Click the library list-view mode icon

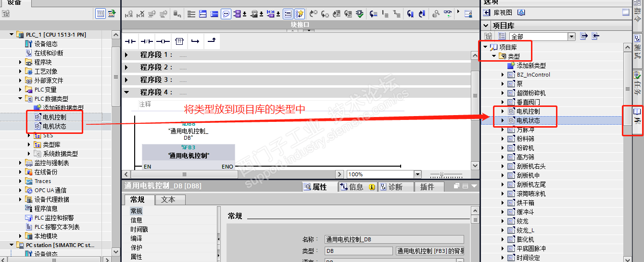coord(502,36)
